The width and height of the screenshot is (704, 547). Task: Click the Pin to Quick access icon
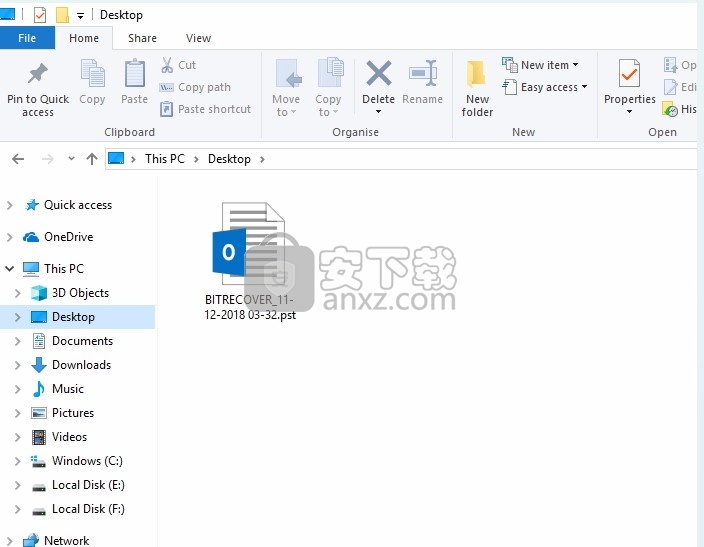point(38,74)
